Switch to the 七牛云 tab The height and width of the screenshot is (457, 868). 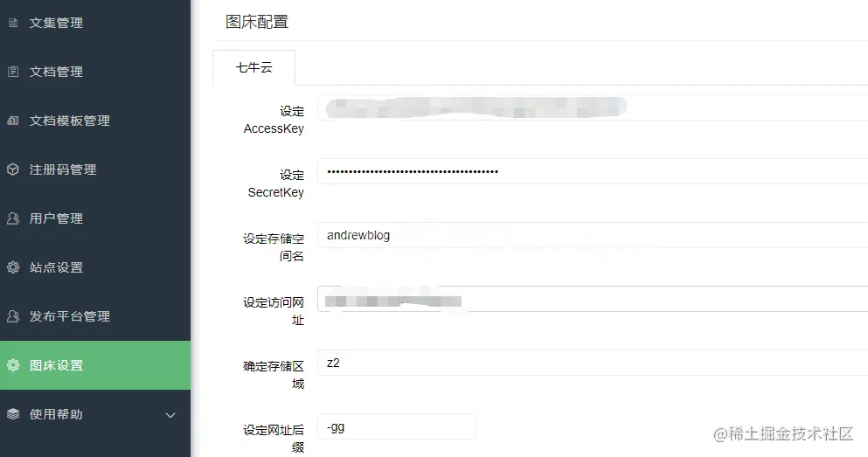(x=254, y=67)
